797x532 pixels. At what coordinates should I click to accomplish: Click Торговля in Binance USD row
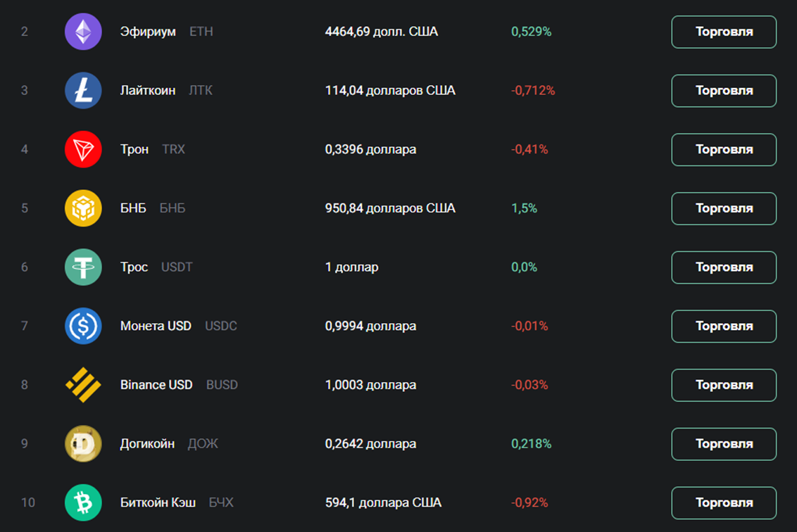coord(724,386)
